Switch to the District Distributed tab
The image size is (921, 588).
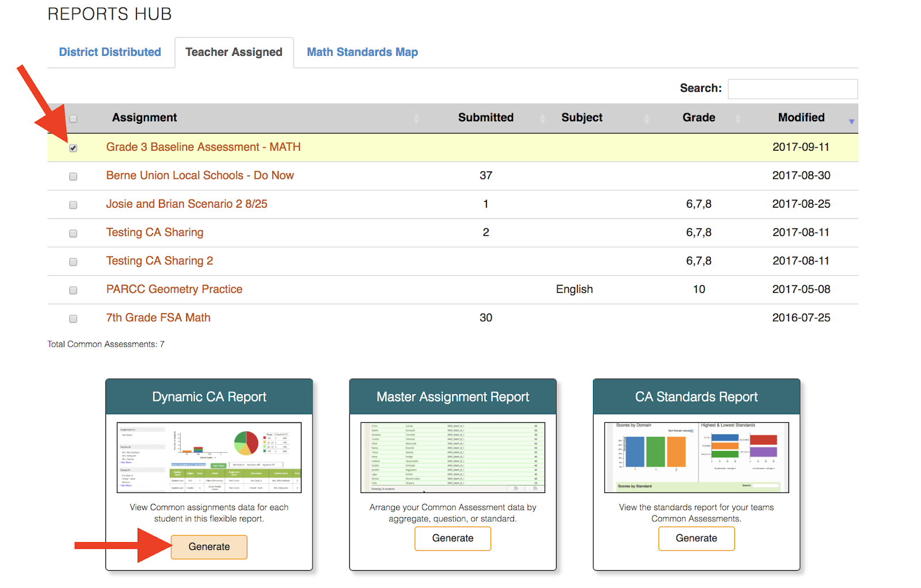pyautogui.click(x=110, y=52)
